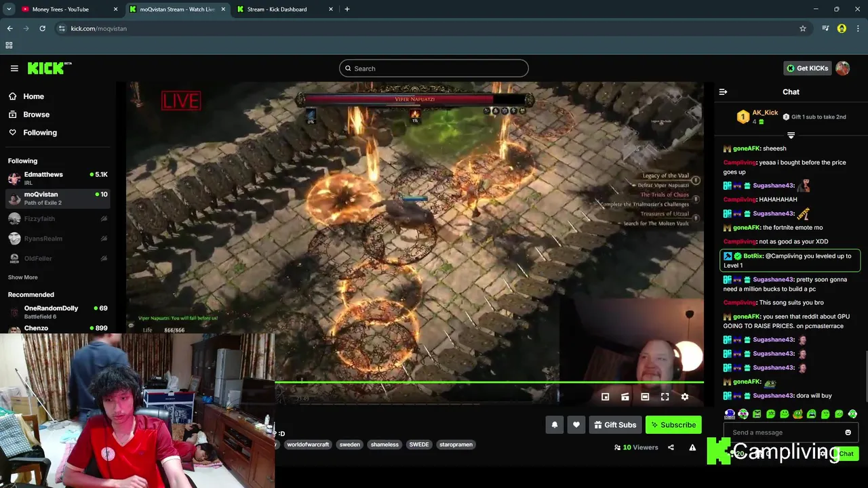
Task: Open the apps grid bookmark icon
Action: tap(9, 45)
